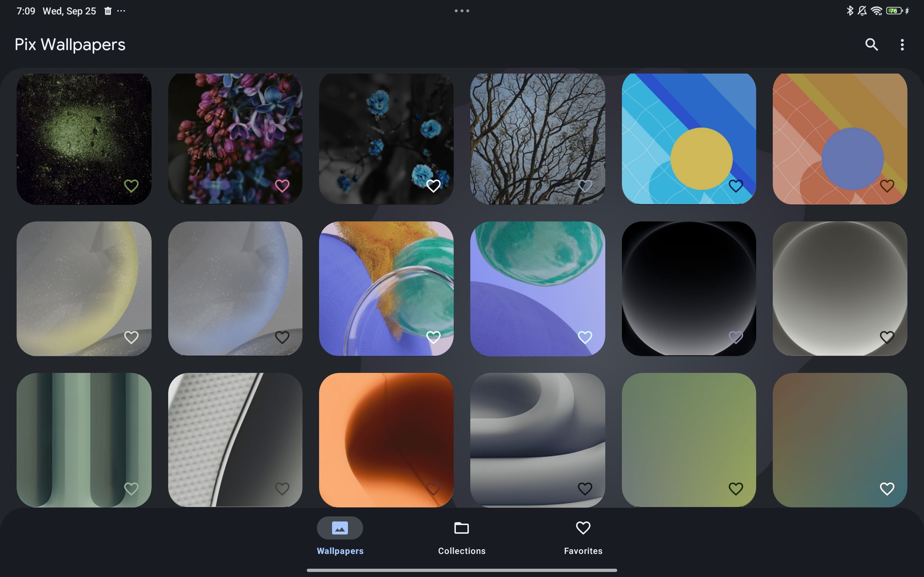Toggle favorite on purple abstract wallpaper

(x=585, y=337)
